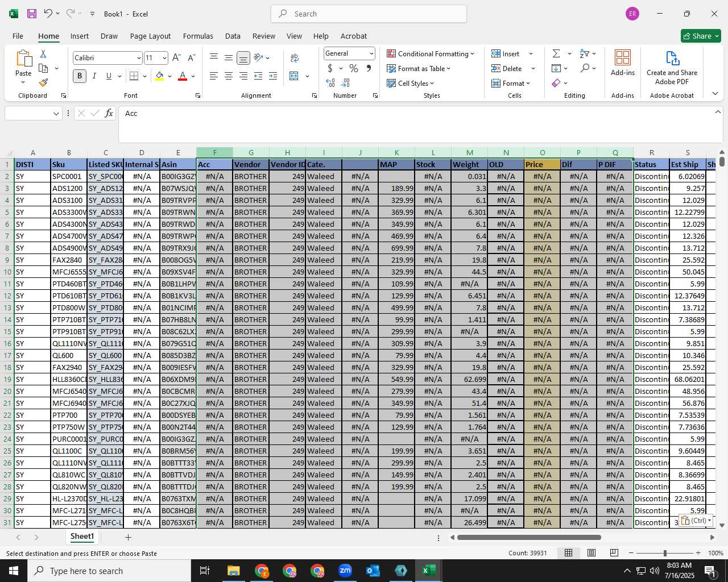This screenshot has width=728, height=582.
Task: Switch to the Insert tab
Action: tap(80, 36)
